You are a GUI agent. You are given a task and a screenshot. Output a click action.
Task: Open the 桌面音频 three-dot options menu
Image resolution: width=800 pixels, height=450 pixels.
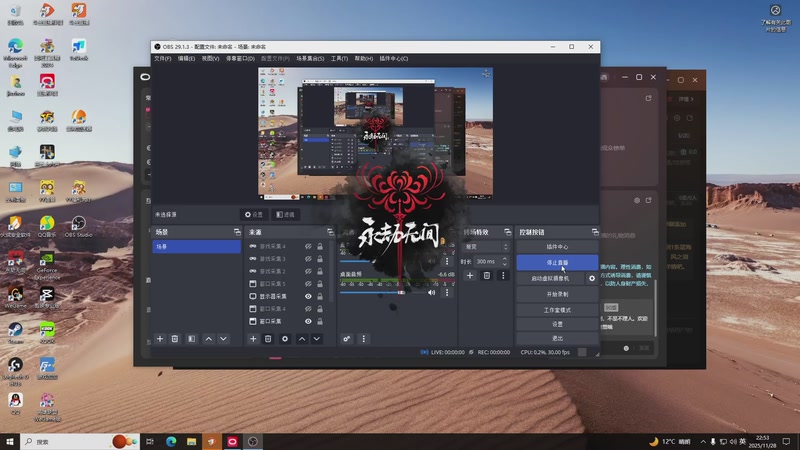click(447, 292)
